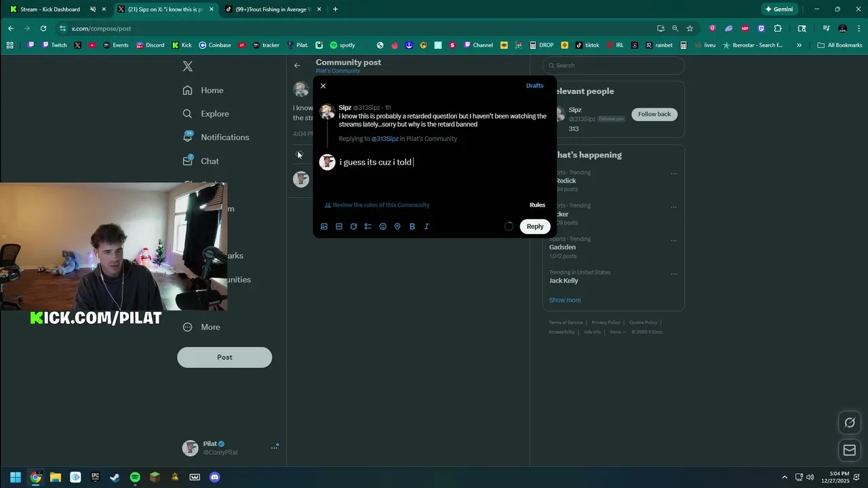Review the rules of this Community link
868x488 pixels.
pyautogui.click(x=377, y=205)
